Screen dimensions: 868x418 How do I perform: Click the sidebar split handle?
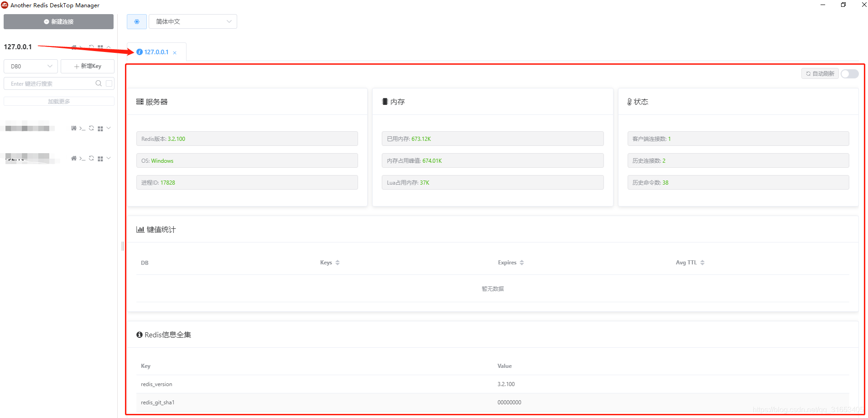[x=122, y=246]
